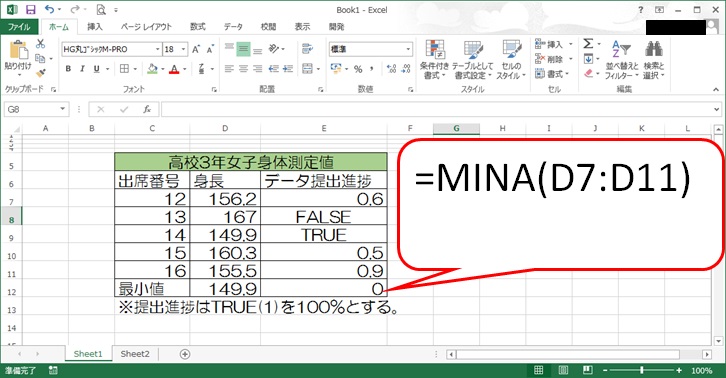Switch to Formulas (数式) tab
Screen dimensions: 726x378
pyautogui.click(x=198, y=27)
